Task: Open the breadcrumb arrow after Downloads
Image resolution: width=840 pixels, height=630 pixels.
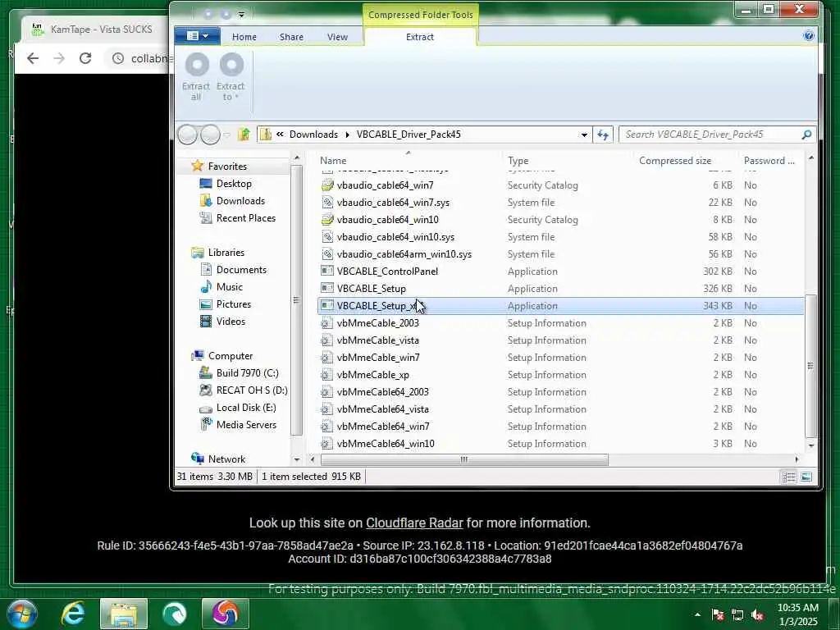Action: click(x=347, y=135)
